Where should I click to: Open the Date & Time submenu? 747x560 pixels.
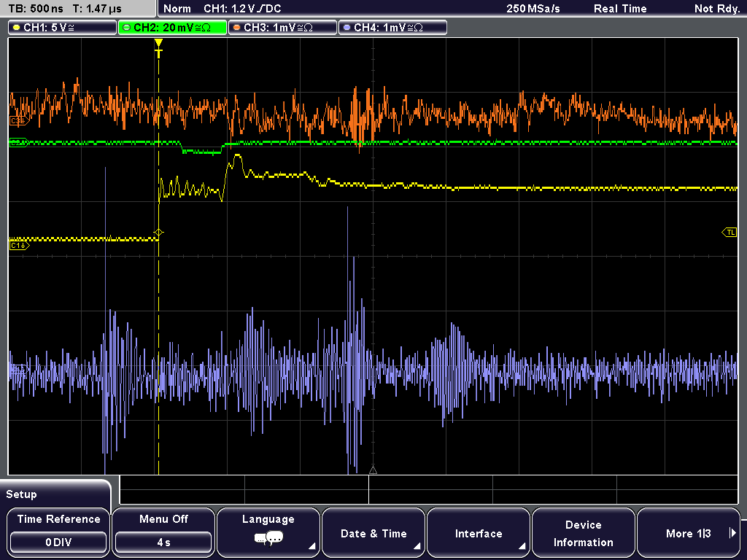pyautogui.click(x=373, y=532)
